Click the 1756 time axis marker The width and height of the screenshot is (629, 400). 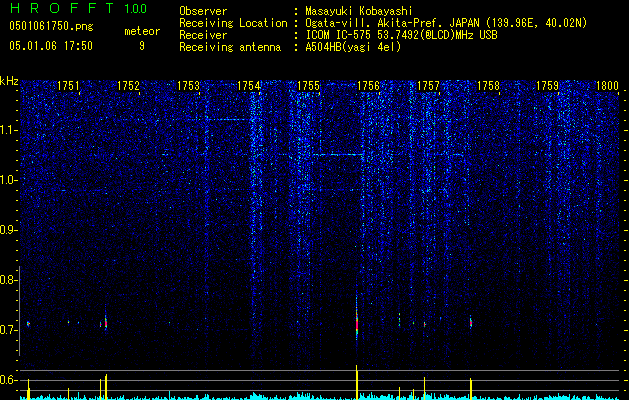pyautogui.click(x=368, y=85)
